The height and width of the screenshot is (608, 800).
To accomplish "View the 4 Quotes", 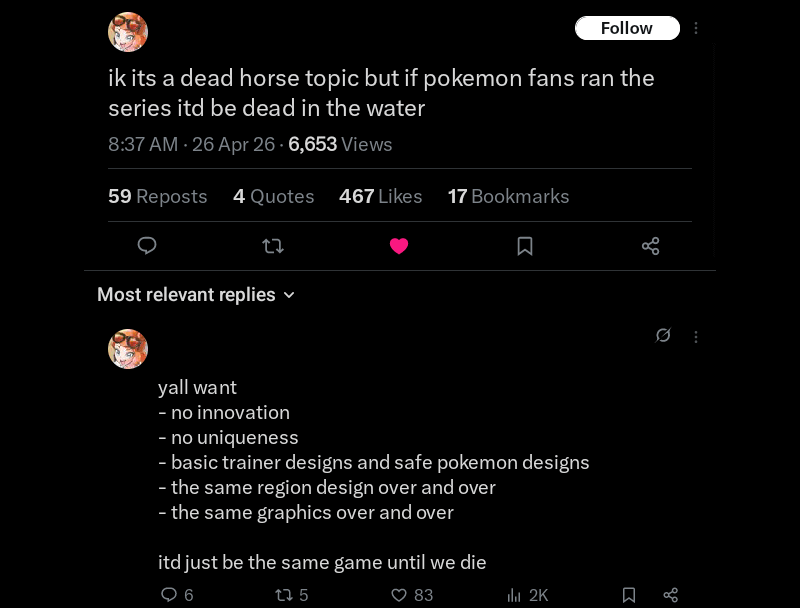I will pyautogui.click(x=274, y=196).
